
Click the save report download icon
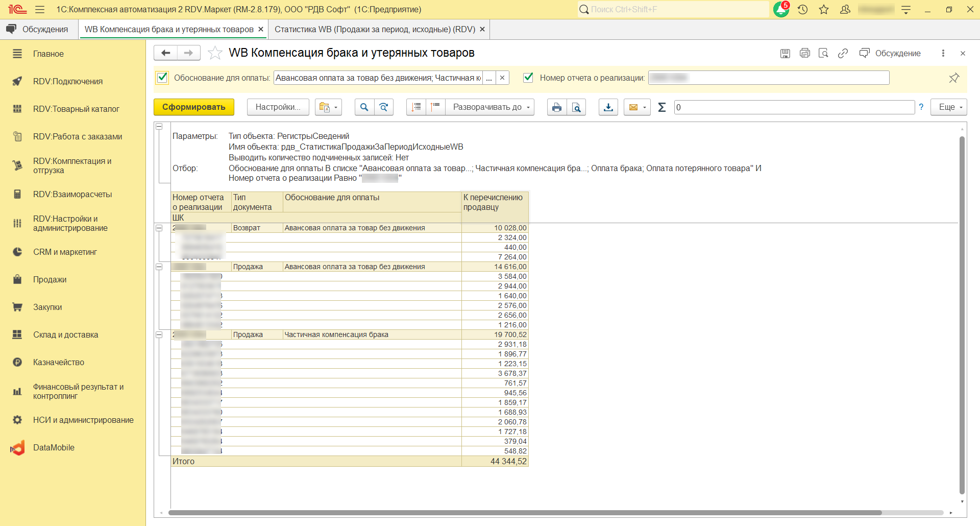pos(608,107)
